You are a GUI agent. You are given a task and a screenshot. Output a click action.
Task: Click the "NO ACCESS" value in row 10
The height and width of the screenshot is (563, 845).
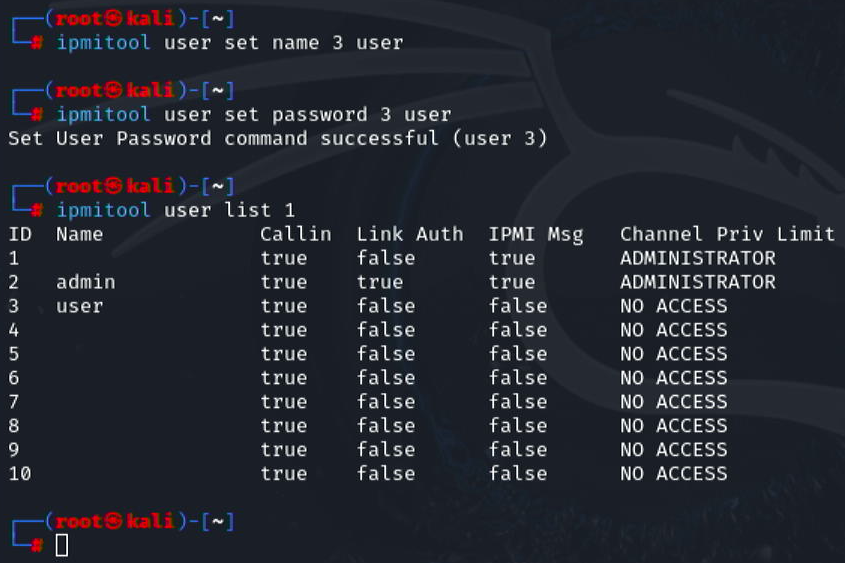pos(673,473)
